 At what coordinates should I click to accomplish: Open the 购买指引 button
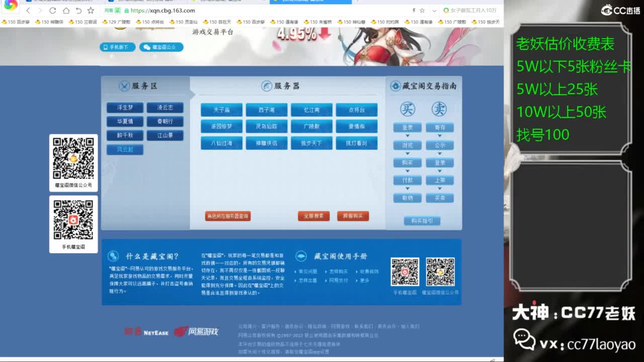click(422, 221)
